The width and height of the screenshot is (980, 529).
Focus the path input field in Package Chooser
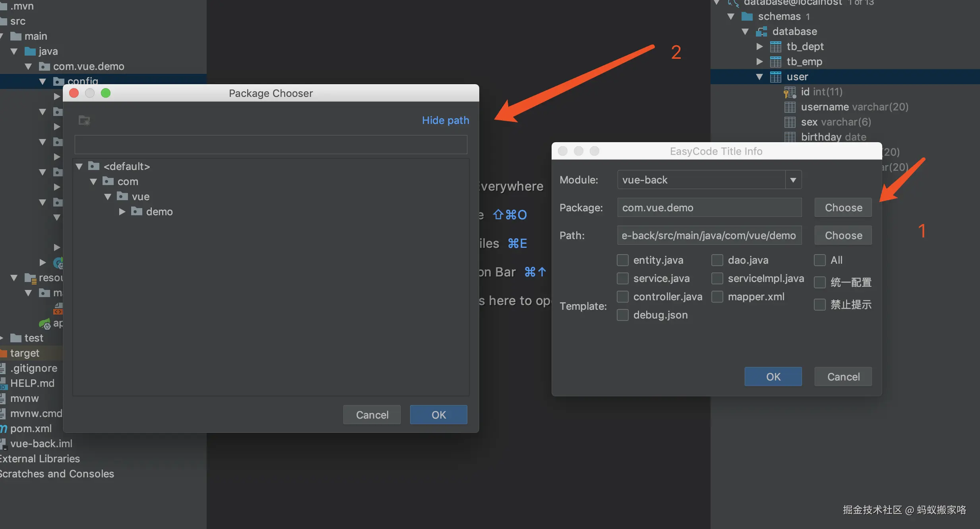pos(271,145)
